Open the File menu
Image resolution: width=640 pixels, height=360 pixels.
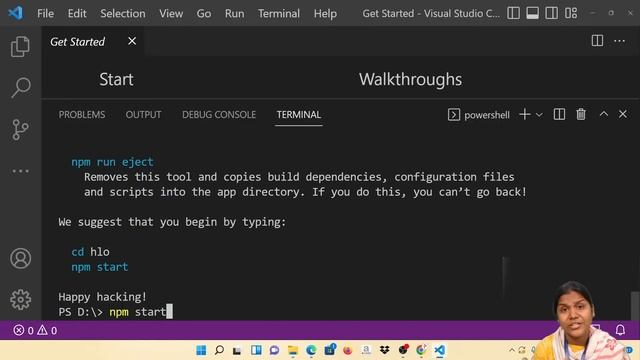[45, 13]
